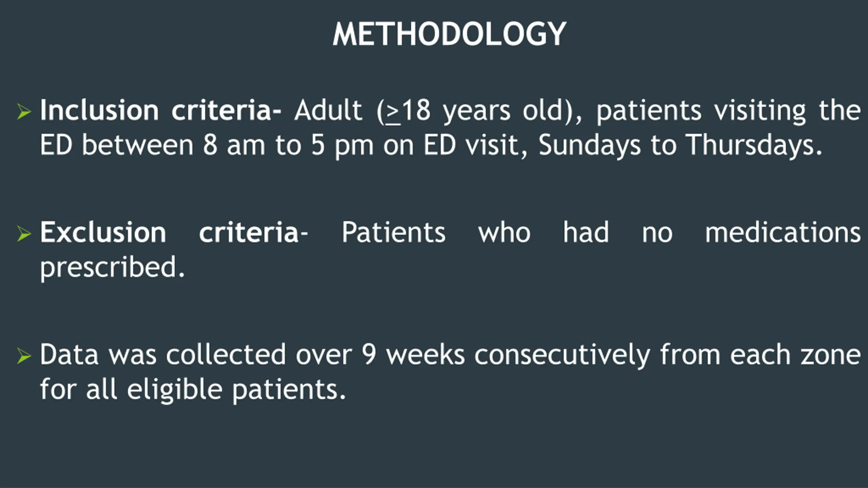Image resolution: width=868 pixels, height=488 pixels.
Task: Click the '8 am to 5 pm' text
Action: coord(288,146)
